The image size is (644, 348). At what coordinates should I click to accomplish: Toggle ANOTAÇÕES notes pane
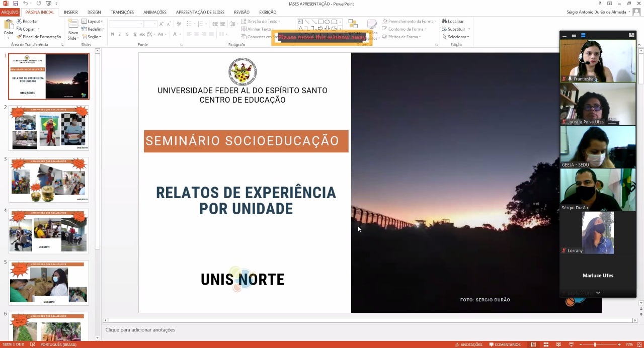[x=469, y=344]
